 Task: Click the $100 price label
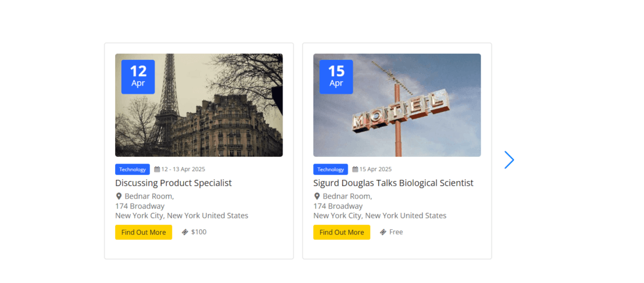199,232
